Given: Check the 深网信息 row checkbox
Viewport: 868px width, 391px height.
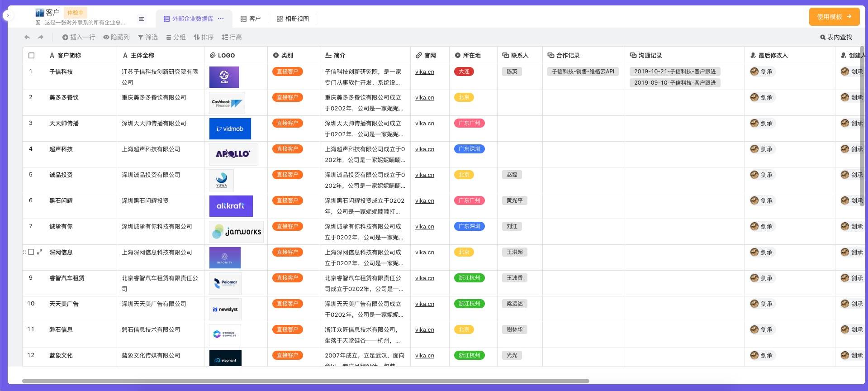Looking at the screenshot, I should (x=31, y=252).
